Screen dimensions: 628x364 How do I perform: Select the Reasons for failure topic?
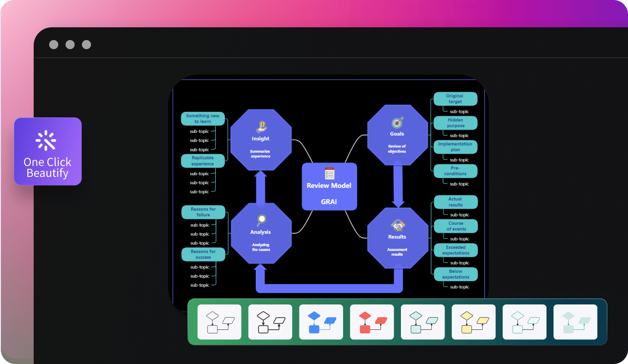pos(203,212)
